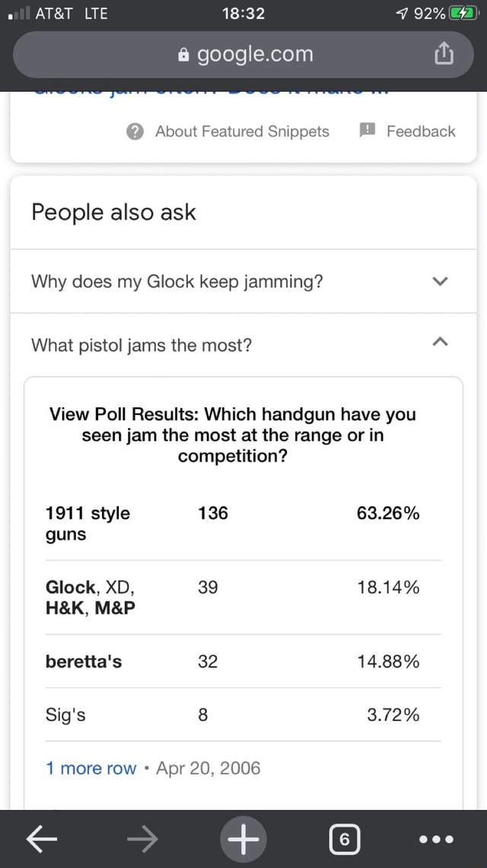This screenshot has height=868, width=487.
Task: Tap the downward chevron on the first question
Action: [x=439, y=281]
